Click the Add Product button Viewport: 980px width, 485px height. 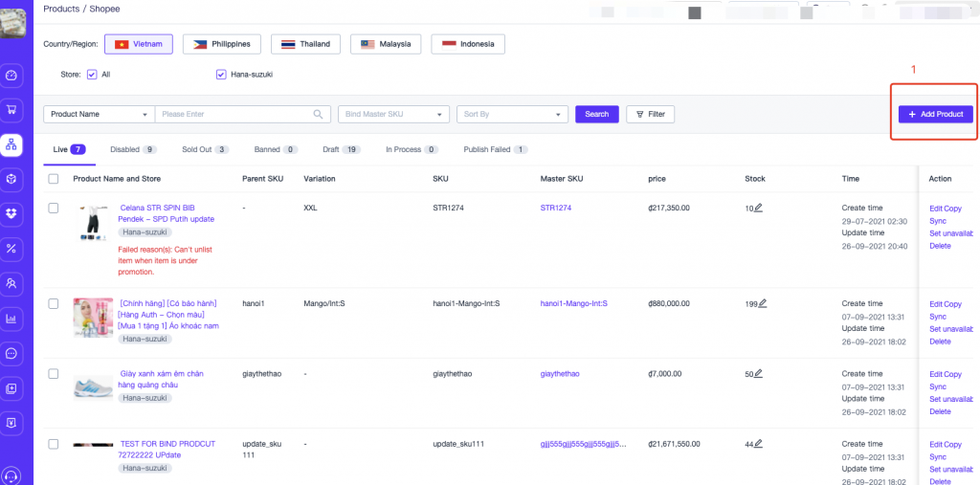pyautogui.click(x=936, y=115)
